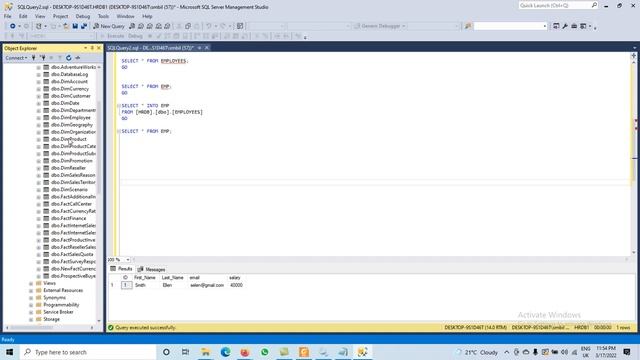Close the Object Explorer panel
Image resolution: width=640 pixels, height=360 pixels.
point(99,48)
